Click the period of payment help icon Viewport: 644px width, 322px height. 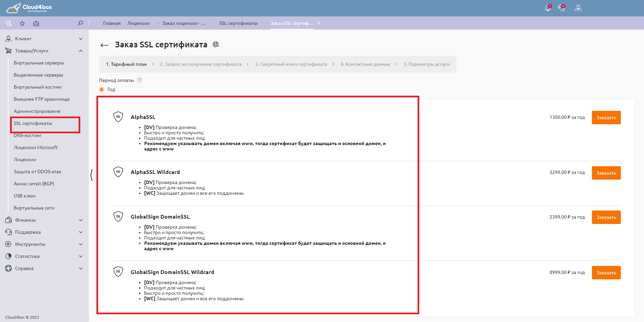pos(140,80)
